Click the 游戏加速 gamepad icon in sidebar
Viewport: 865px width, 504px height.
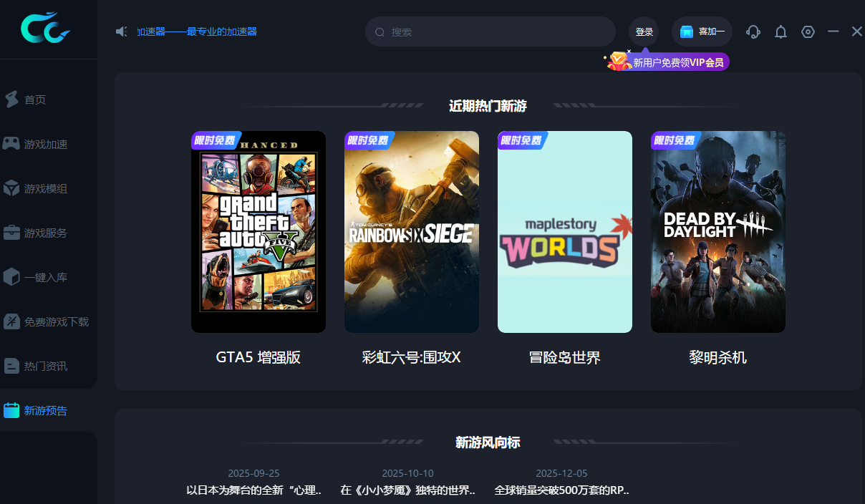tap(11, 144)
